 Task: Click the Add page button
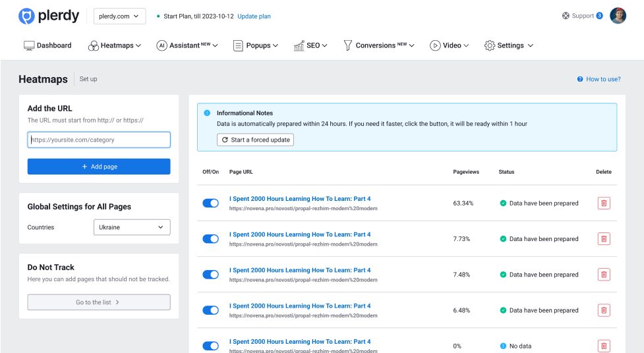(x=99, y=167)
